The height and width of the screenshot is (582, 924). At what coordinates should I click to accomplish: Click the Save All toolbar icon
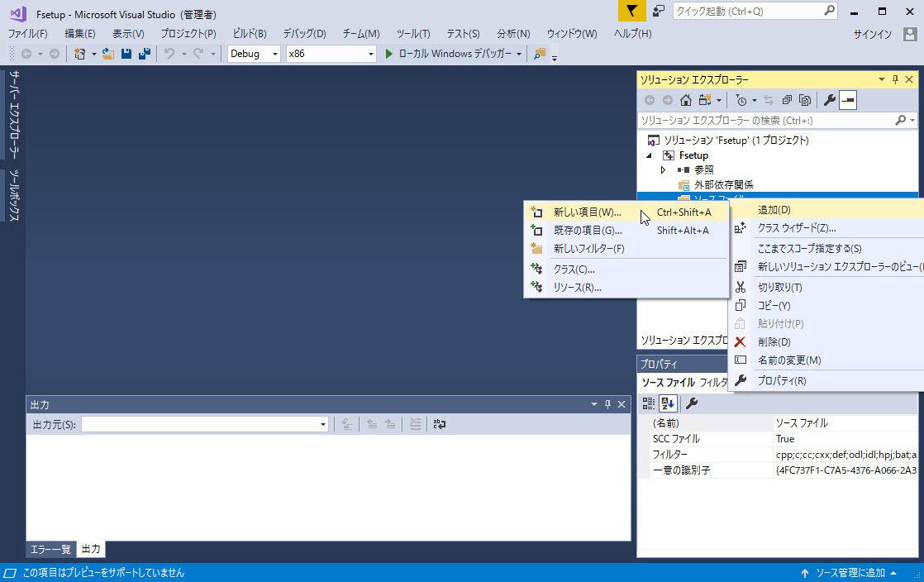coord(145,54)
